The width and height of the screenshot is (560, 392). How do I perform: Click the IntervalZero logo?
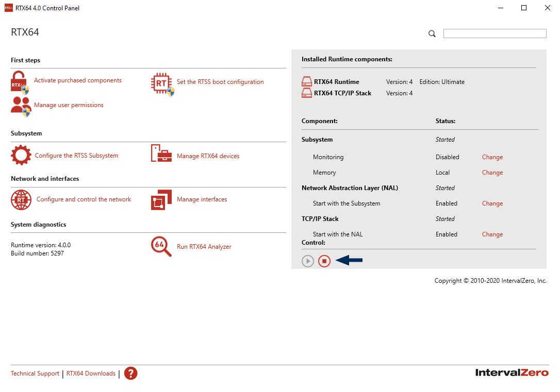point(512,373)
